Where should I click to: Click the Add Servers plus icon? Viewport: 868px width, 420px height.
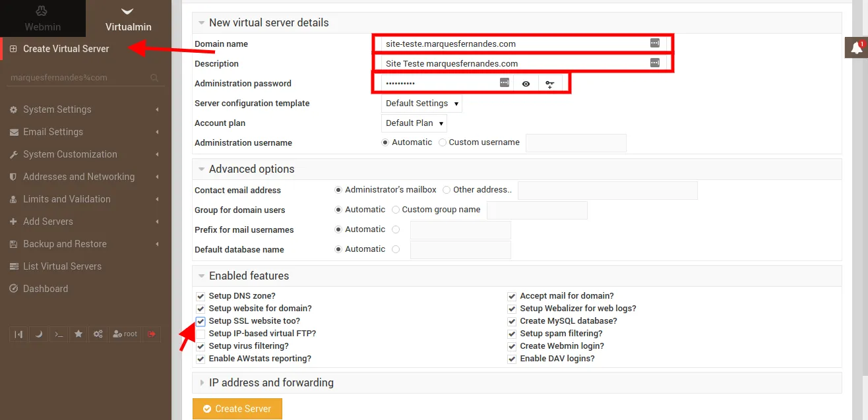coord(13,222)
